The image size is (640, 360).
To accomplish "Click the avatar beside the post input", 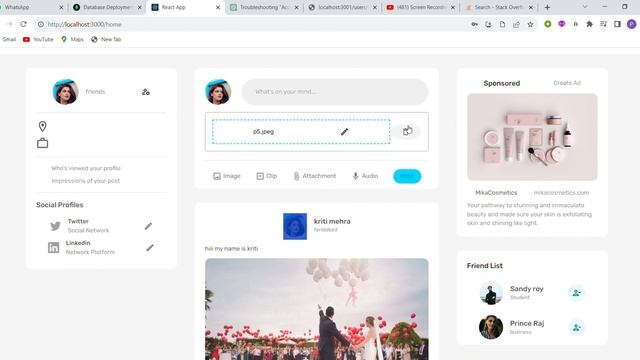I will (218, 92).
